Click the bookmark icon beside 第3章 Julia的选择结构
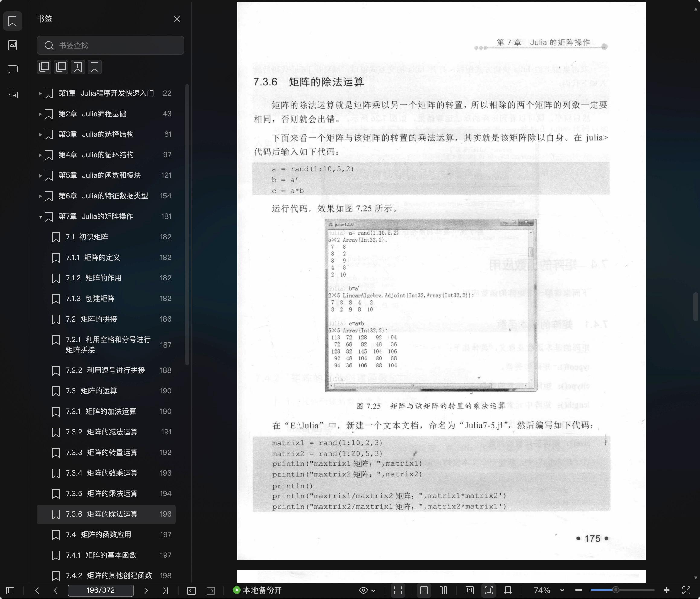The height and width of the screenshot is (599, 700). pyautogui.click(x=49, y=134)
